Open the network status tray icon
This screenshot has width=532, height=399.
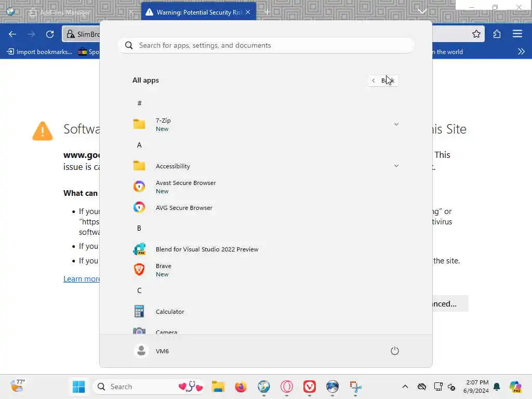[438, 387]
